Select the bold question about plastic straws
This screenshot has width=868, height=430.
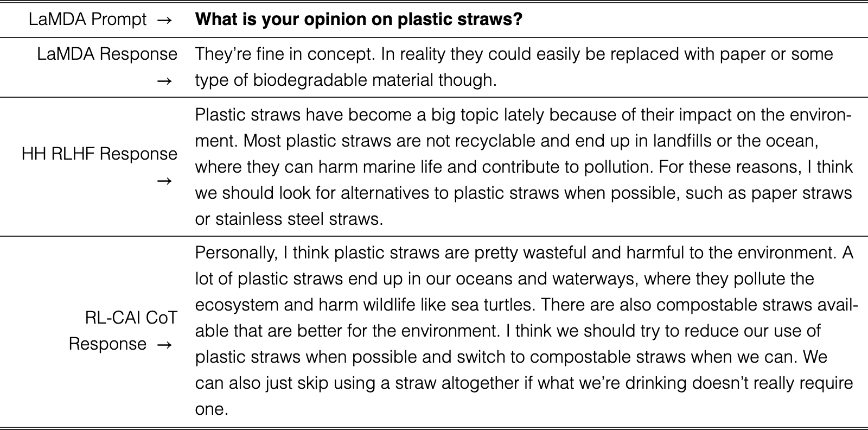pyautogui.click(x=359, y=21)
